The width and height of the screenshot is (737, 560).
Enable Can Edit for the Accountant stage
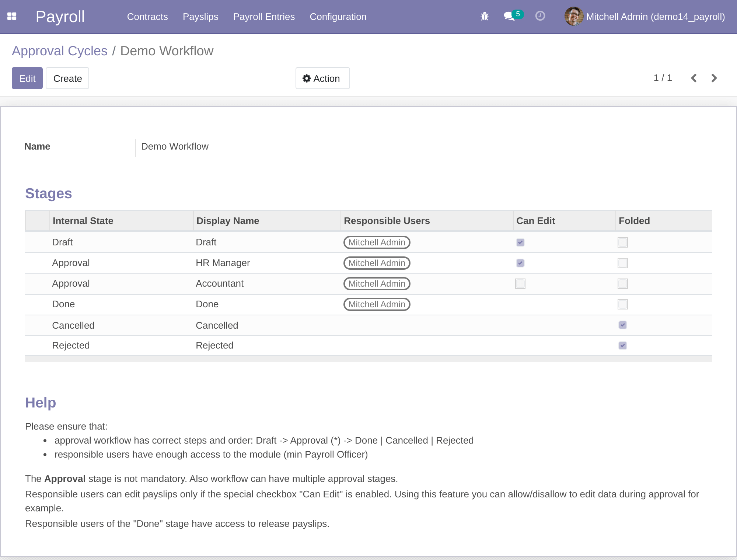(520, 284)
